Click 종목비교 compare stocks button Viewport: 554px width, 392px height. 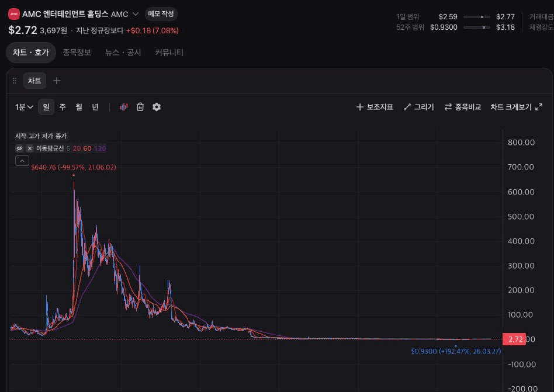pyautogui.click(x=462, y=107)
